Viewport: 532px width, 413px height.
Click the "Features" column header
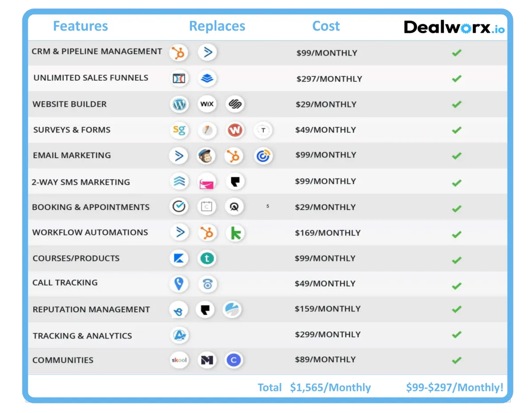coord(80,26)
